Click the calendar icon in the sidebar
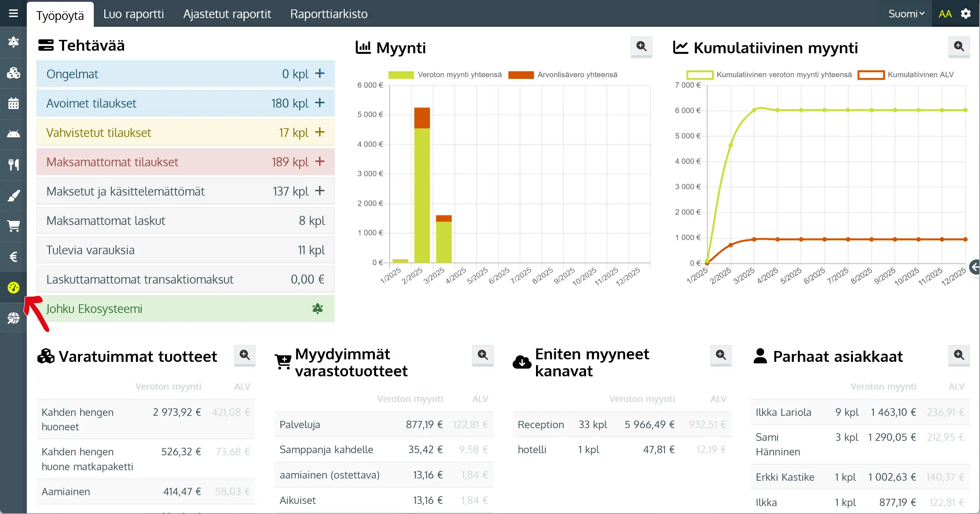980x514 pixels. coord(13,103)
